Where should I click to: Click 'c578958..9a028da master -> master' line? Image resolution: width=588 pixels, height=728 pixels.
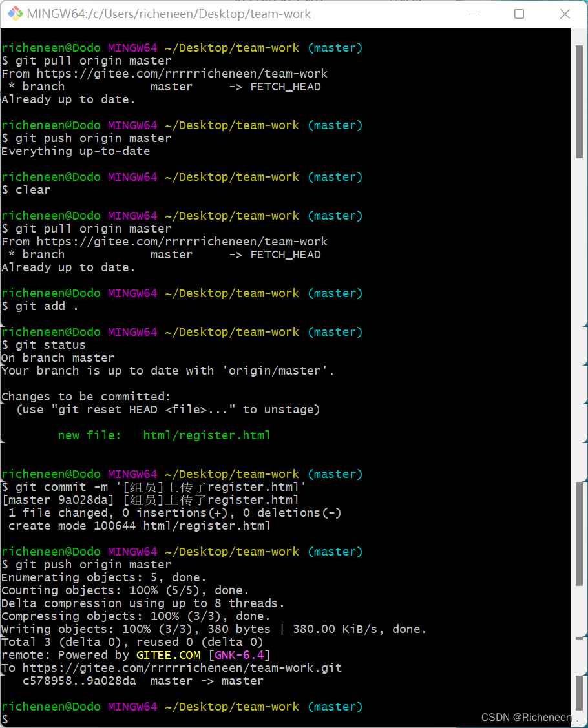143,681
